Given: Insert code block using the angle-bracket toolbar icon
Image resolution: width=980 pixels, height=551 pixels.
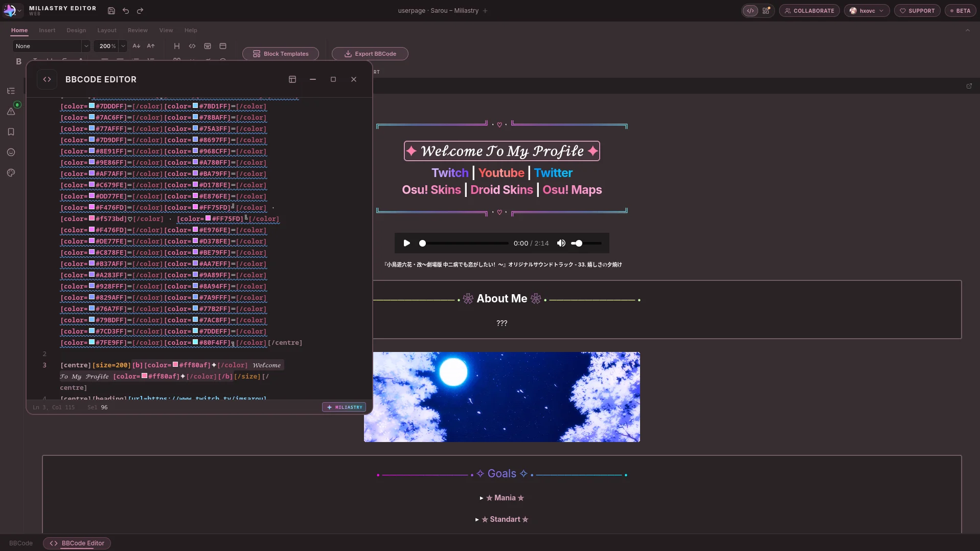Looking at the screenshot, I should pyautogui.click(x=192, y=46).
